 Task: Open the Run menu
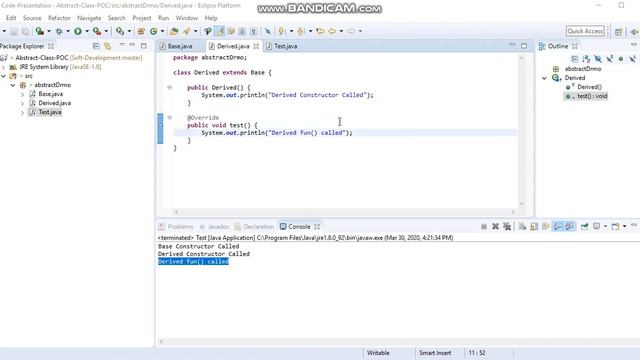click(x=163, y=18)
